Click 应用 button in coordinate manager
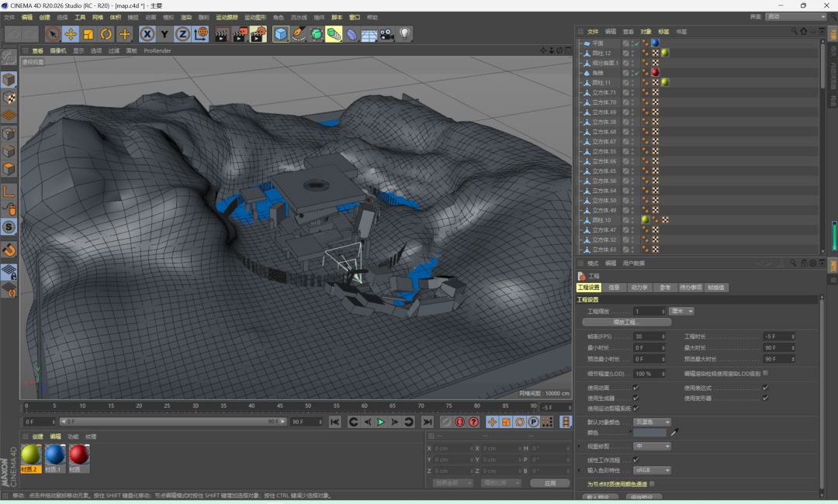This screenshot has width=838, height=504. coord(549,482)
